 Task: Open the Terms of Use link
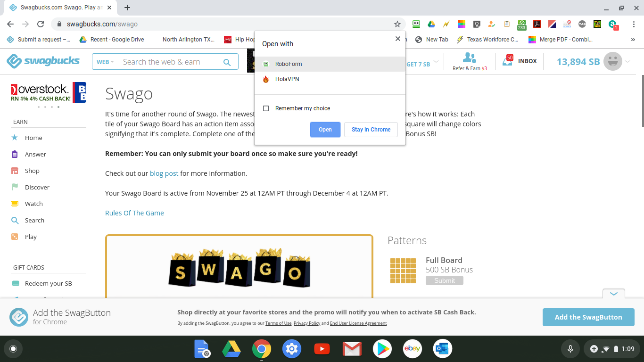coord(278,323)
